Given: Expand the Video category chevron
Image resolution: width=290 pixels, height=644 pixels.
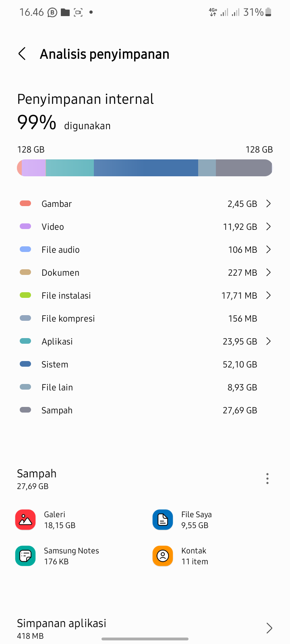Looking at the screenshot, I should 268,227.
